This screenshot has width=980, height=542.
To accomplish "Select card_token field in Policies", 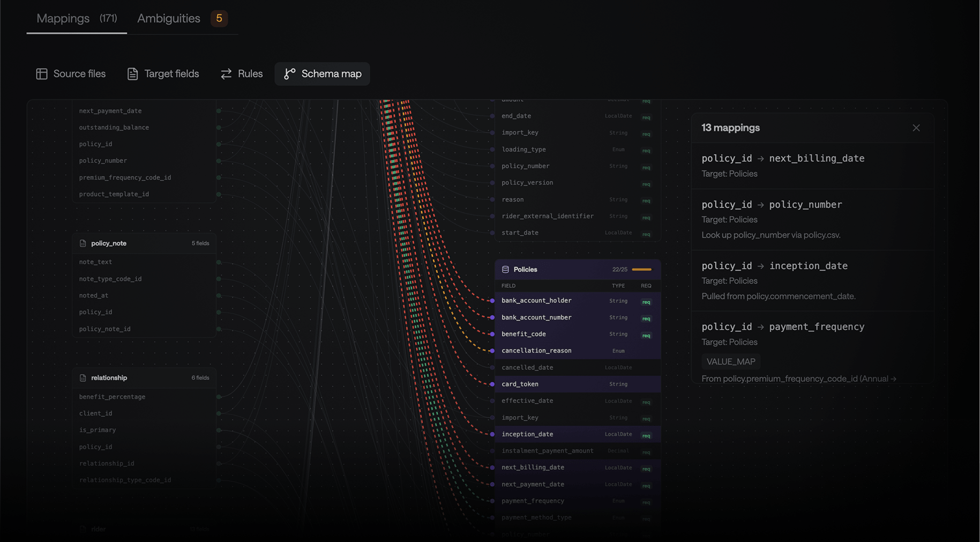I will click(x=578, y=384).
